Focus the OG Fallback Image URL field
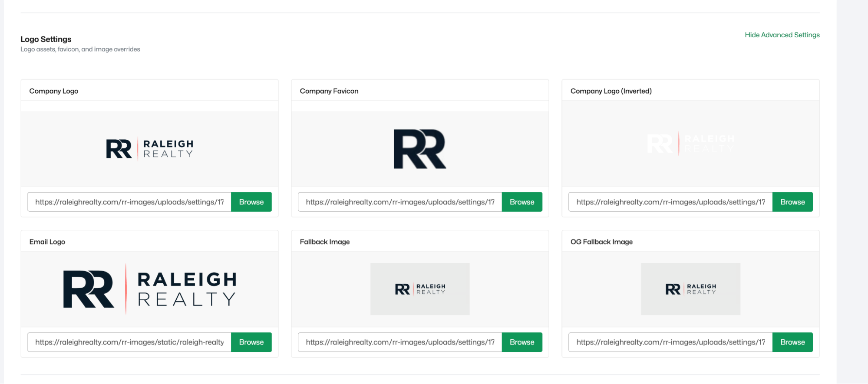Image resolution: width=868 pixels, height=384 pixels. click(x=670, y=342)
